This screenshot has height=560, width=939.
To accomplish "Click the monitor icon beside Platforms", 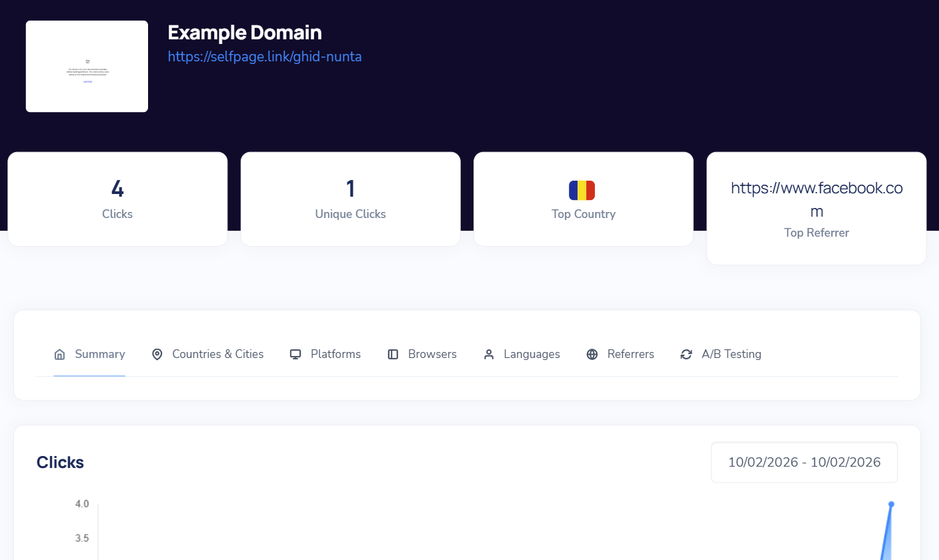I will pyautogui.click(x=295, y=355).
